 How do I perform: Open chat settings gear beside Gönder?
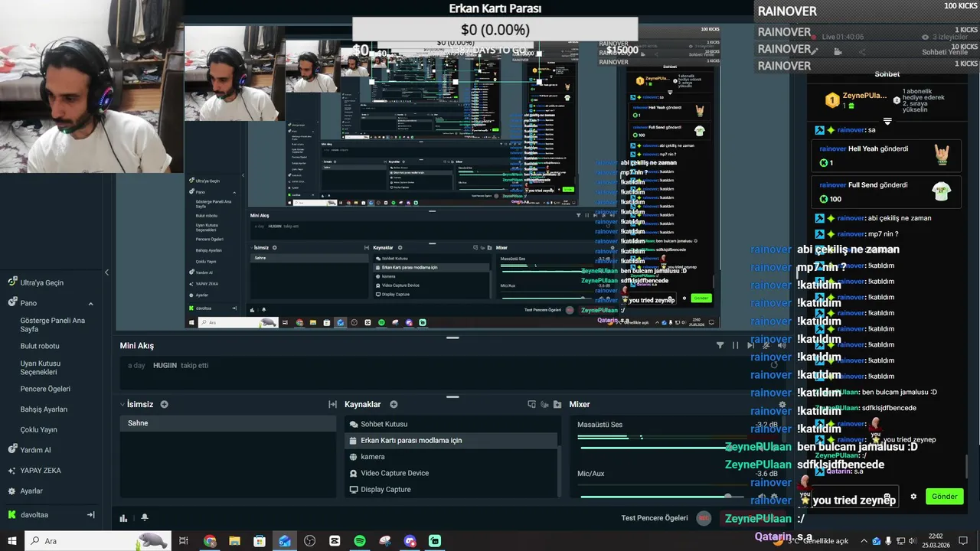913,496
